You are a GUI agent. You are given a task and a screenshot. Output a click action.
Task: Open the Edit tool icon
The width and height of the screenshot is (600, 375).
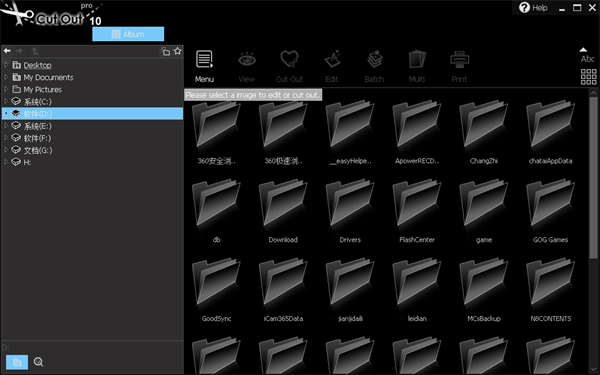(x=332, y=66)
